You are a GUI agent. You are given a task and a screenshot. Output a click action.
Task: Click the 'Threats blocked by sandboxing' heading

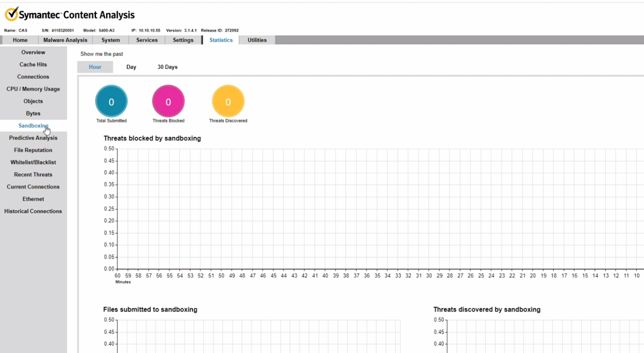(x=152, y=138)
